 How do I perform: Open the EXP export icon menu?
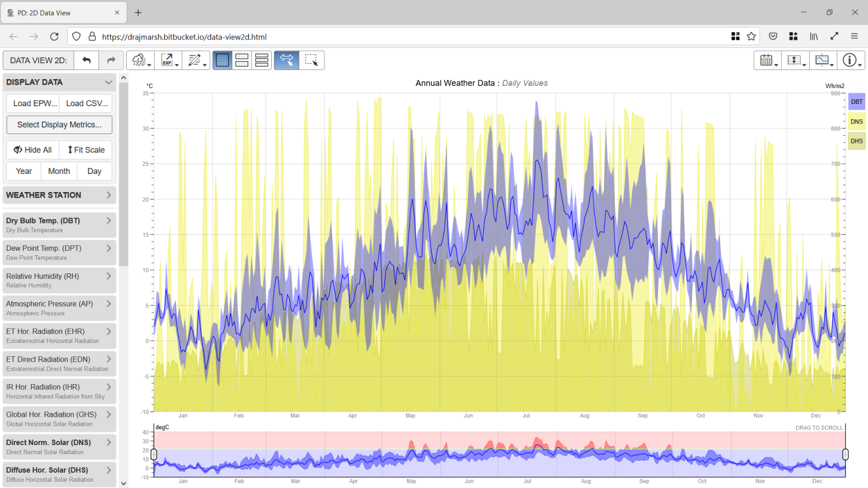pos(168,60)
